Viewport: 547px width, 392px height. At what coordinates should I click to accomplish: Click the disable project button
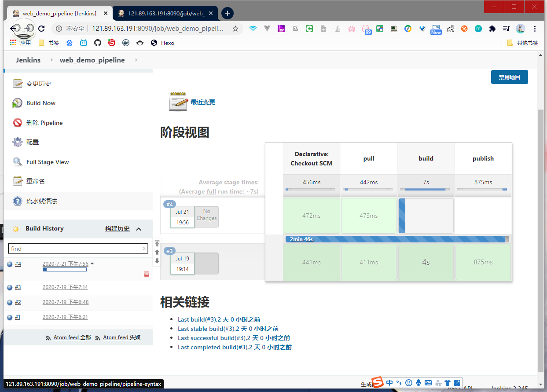(x=509, y=77)
